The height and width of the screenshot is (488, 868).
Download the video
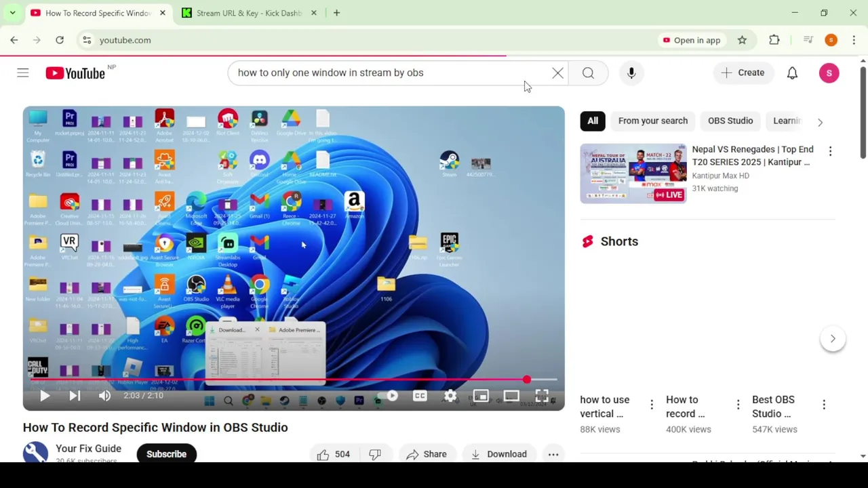point(498,454)
